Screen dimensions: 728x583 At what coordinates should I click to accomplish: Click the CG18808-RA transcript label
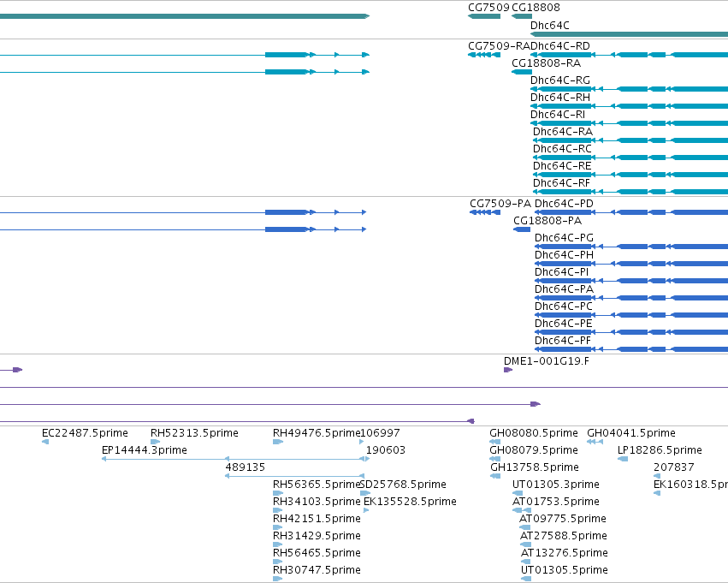[x=546, y=63]
